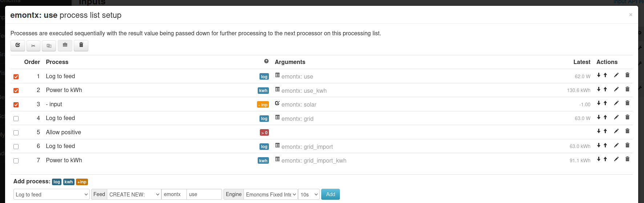Viewport: 644px width, 203px height.
Task: Tick the checkbox for process 7
Action: 16,161
